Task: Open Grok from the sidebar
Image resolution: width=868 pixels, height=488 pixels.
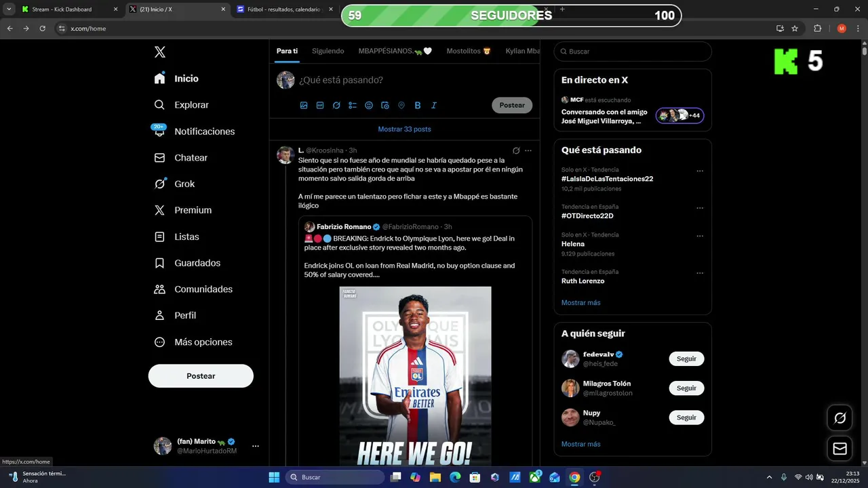Action: [x=174, y=184]
